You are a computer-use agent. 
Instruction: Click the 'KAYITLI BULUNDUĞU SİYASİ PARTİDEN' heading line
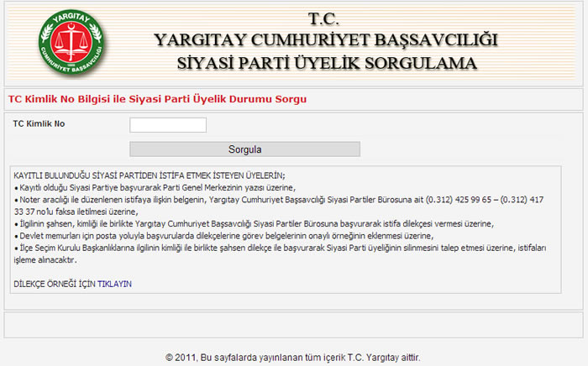150,175
